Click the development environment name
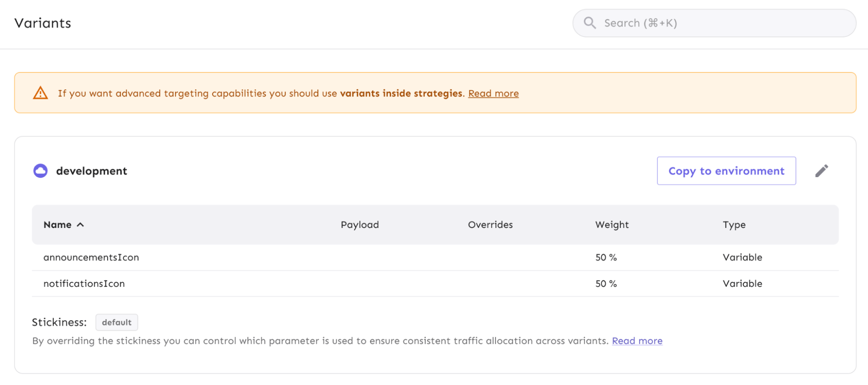 click(92, 171)
